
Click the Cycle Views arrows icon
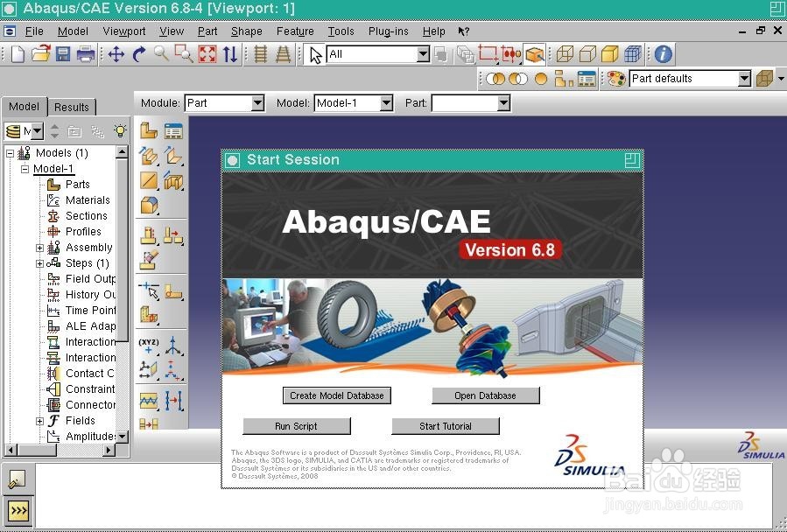click(x=230, y=54)
